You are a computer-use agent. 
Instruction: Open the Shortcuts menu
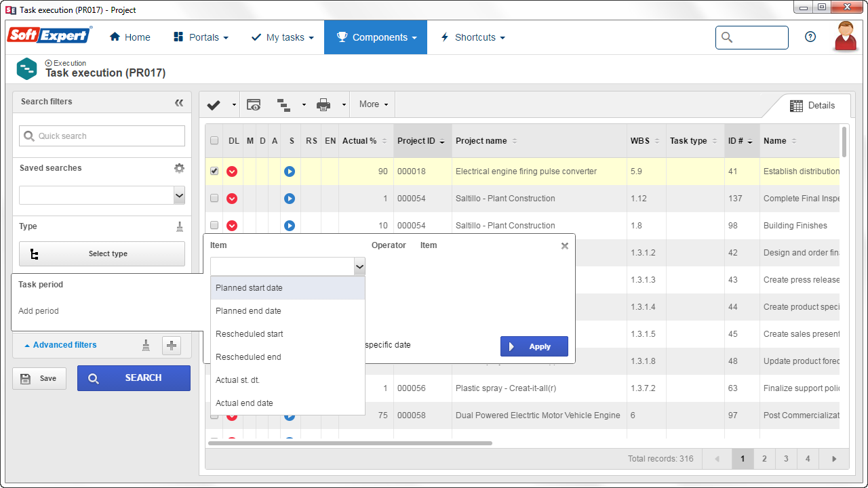473,37
